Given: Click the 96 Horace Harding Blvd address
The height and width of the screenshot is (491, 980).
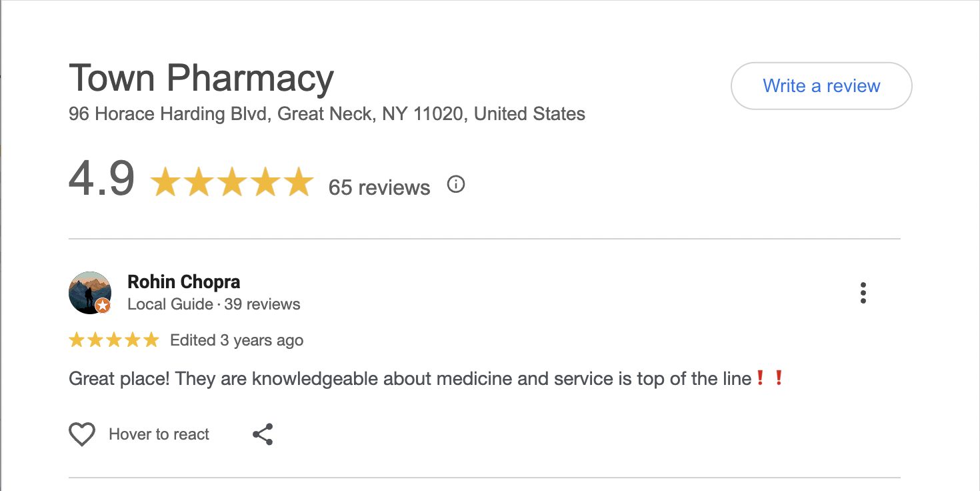Looking at the screenshot, I should [327, 114].
